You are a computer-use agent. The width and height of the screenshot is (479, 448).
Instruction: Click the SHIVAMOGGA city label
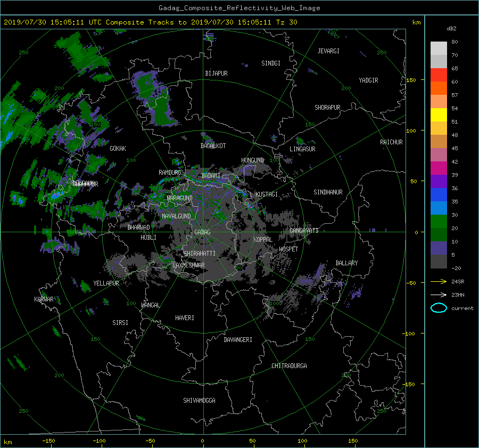click(x=199, y=401)
